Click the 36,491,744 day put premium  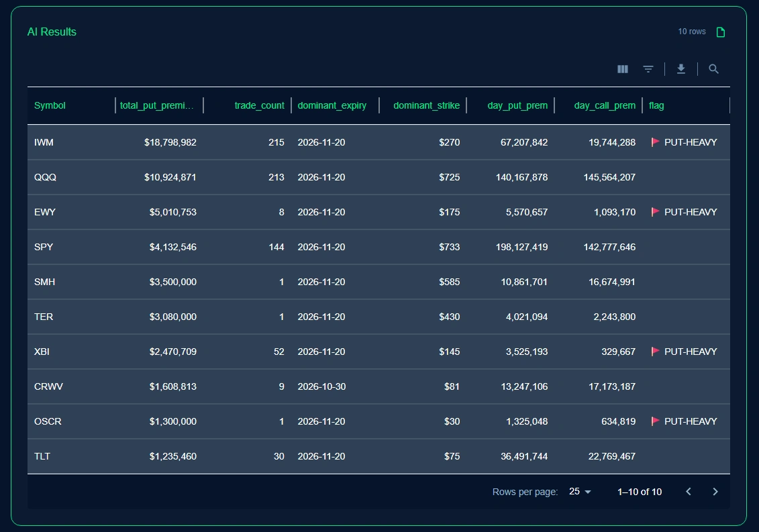point(524,456)
